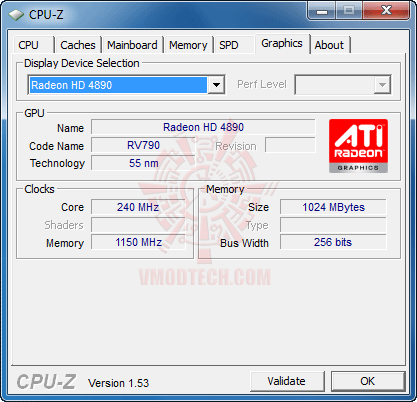Click the Validate button
Screen dimensions: 417x402
click(x=287, y=381)
